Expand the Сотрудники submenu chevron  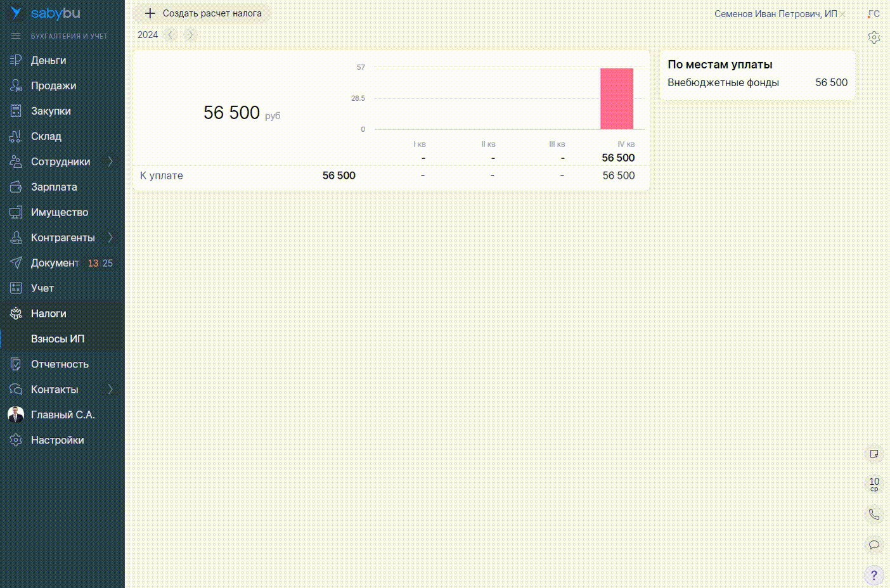[110, 162]
